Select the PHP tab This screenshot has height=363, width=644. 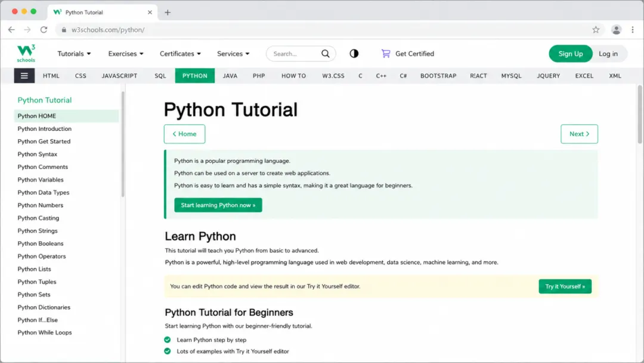(x=259, y=76)
